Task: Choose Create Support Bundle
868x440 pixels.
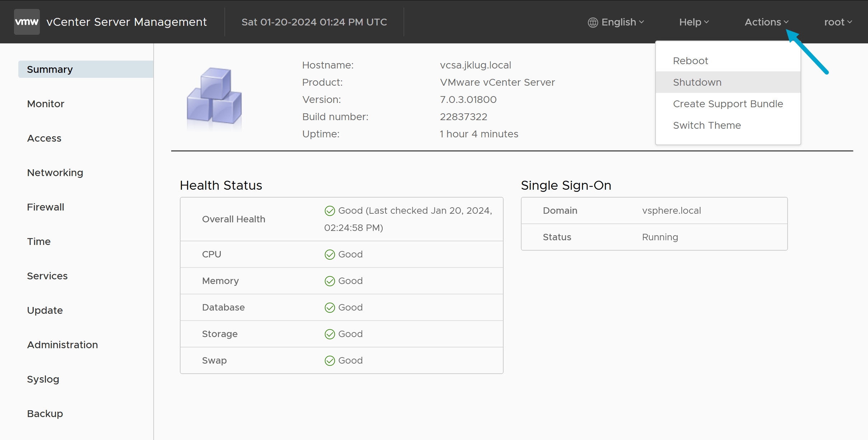Action: 728,104
